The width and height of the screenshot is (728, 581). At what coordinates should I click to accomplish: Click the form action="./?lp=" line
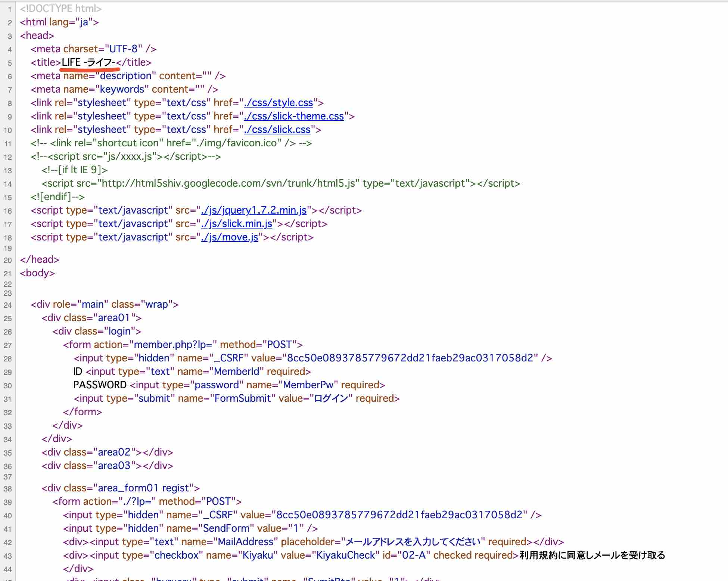(x=147, y=501)
